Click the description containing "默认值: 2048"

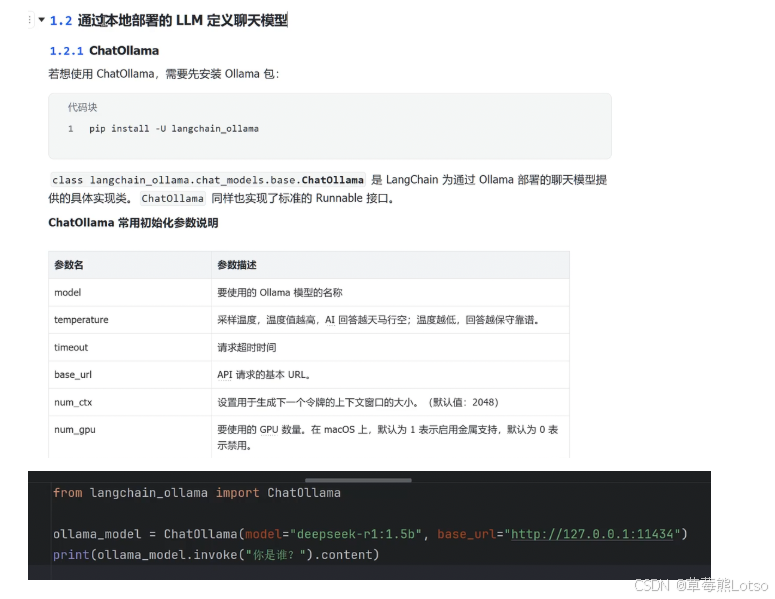(x=358, y=402)
